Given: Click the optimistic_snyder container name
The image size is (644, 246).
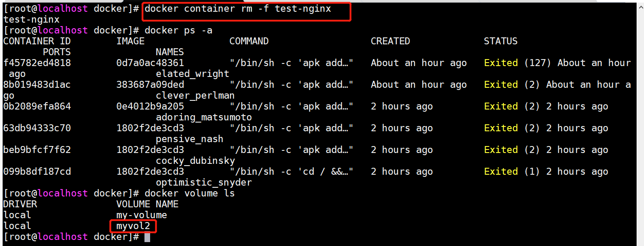Looking at the screenshot, I should (204, 183).
